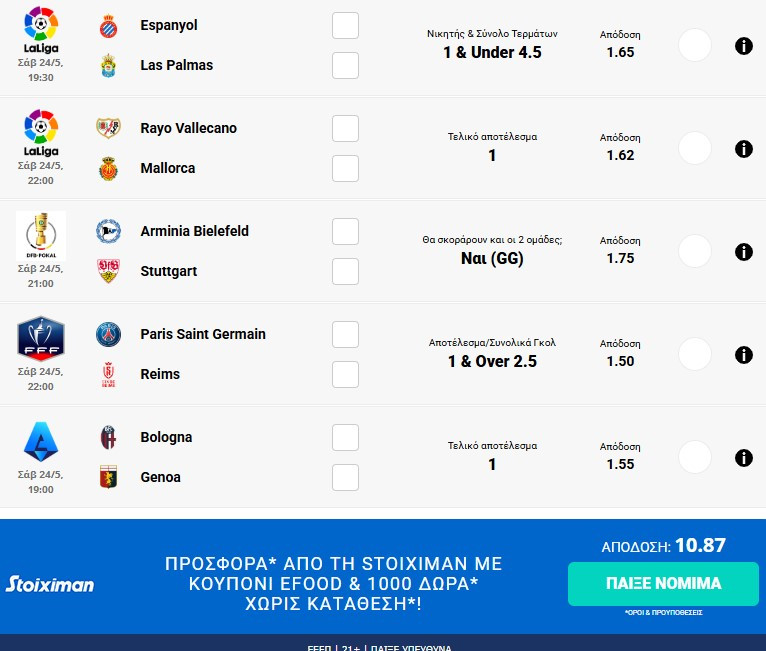The height and width of the screenshot is (651, 766).
Task: Click the Serie A league logo
Action: pos(41,442)
